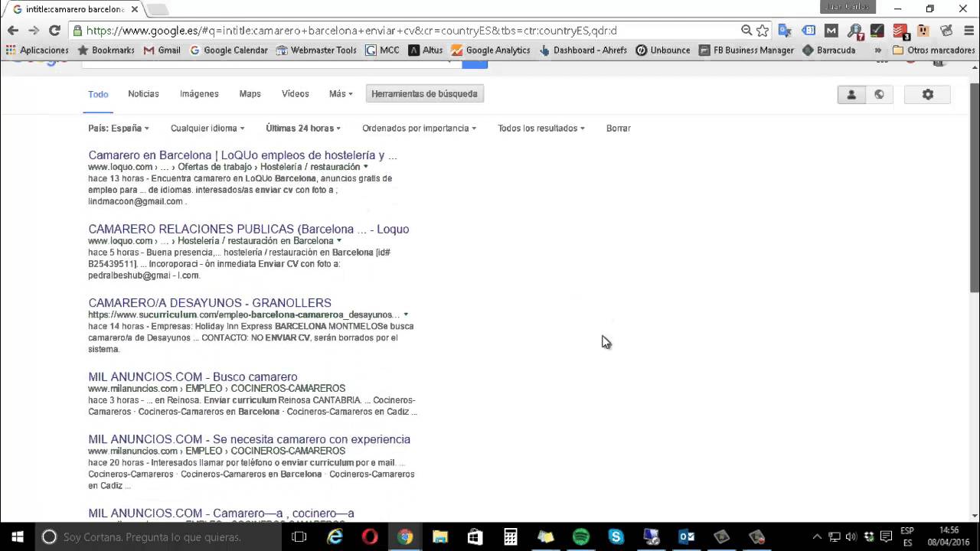This screenshot has width=980, height=551.
Task: Open File Explorer from the taskbar
Action: [x=440, y=537]
